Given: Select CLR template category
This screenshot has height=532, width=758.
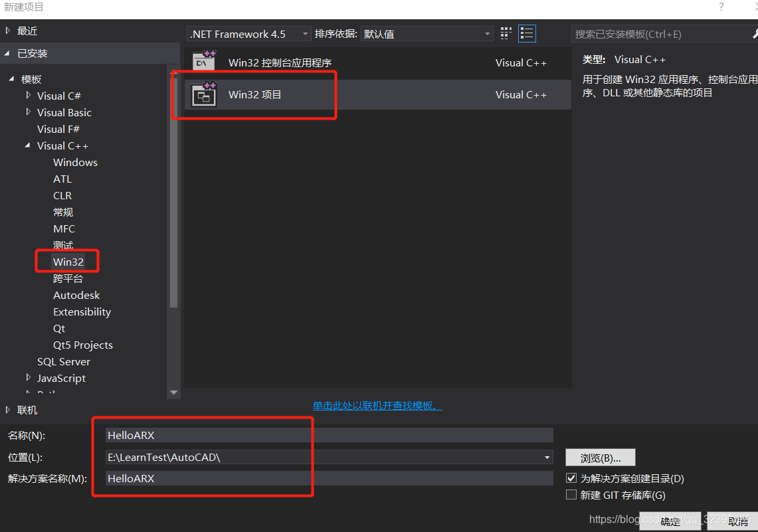Looking at the screenshot, I should pos(62,195).
